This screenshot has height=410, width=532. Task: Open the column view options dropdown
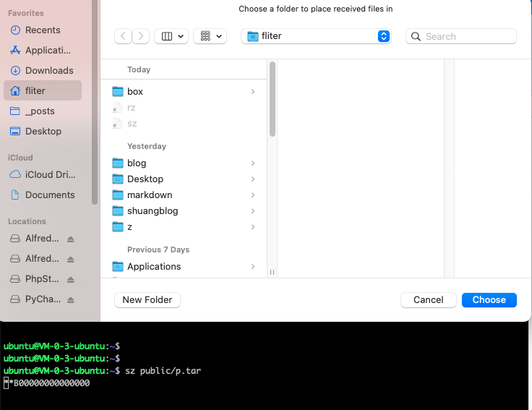[172, 36]
